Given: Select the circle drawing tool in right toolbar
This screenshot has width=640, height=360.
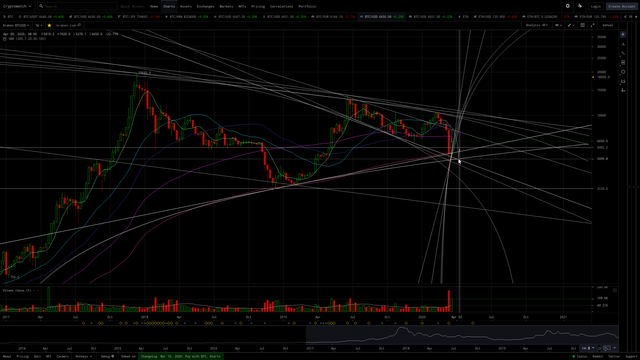Looking at the screenshot, I should [623, 72].
